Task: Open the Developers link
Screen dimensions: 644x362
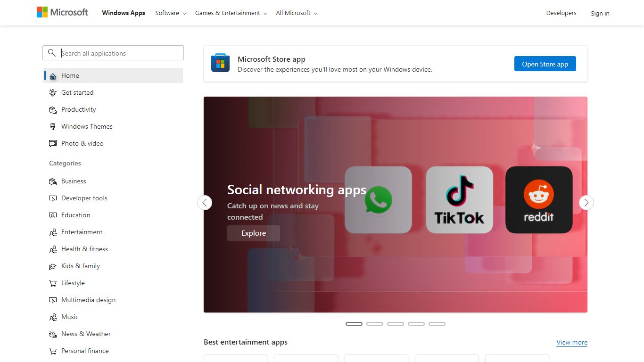Action: (561, 13)
